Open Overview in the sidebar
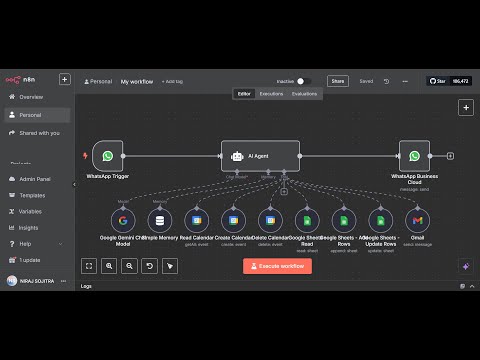The width and height of the screenshot is (480, 360). (x=26, y=97)
